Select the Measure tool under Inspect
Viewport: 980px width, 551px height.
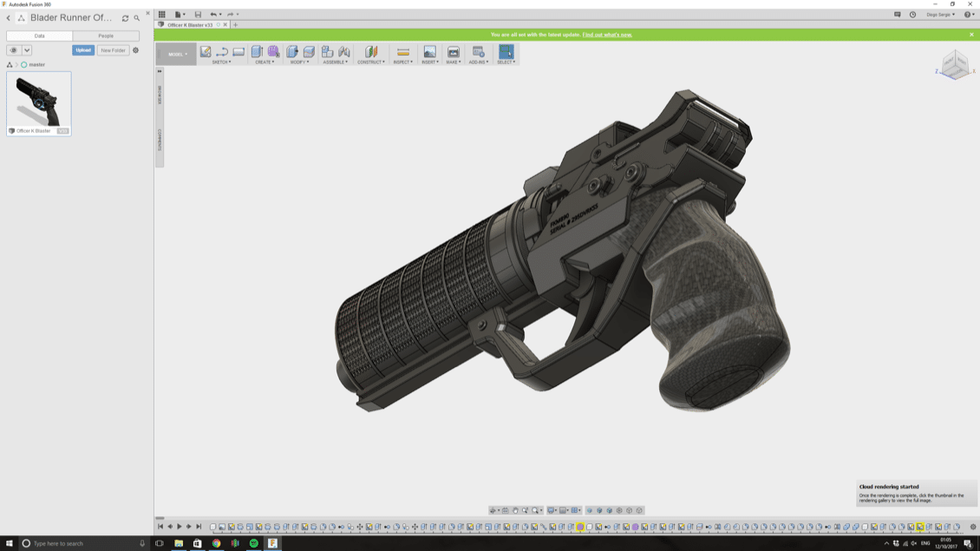[x=403, y=52]
